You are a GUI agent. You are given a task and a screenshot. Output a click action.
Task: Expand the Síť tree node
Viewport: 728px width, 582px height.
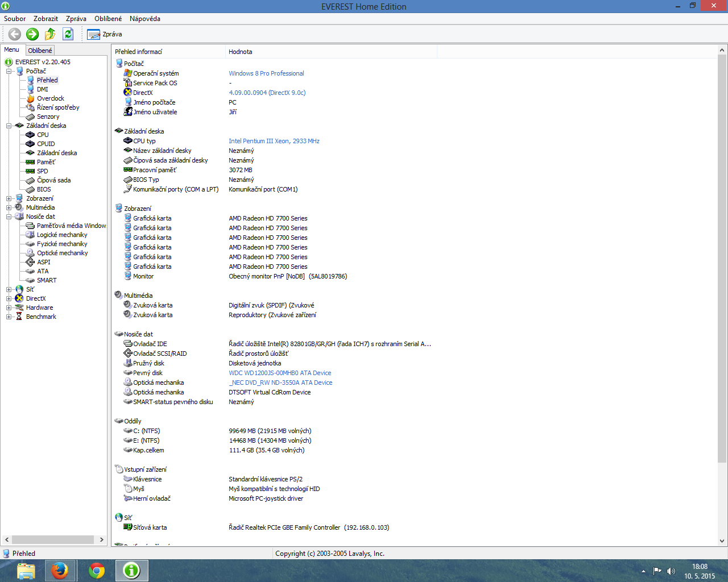pyautogui.click(x=9, y=289)
